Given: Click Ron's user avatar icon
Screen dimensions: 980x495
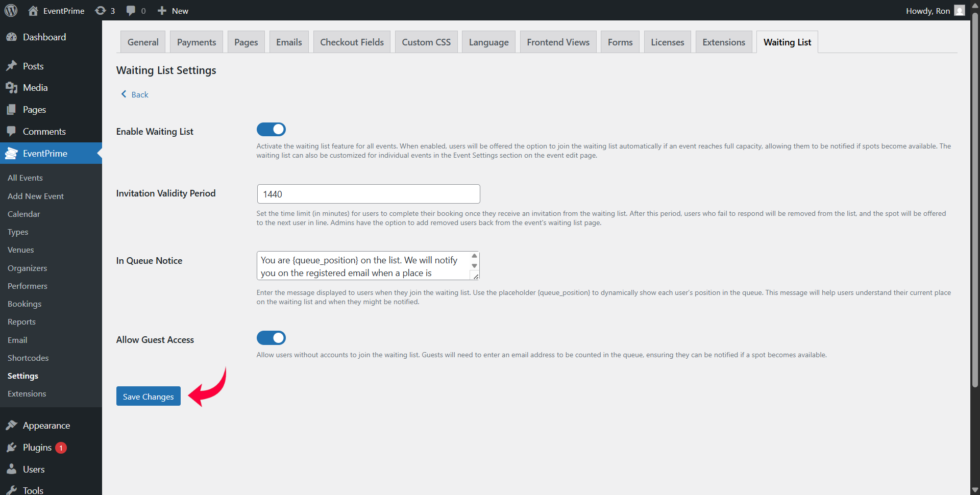Looking at the screenshot, I should (x=959, y=11).
